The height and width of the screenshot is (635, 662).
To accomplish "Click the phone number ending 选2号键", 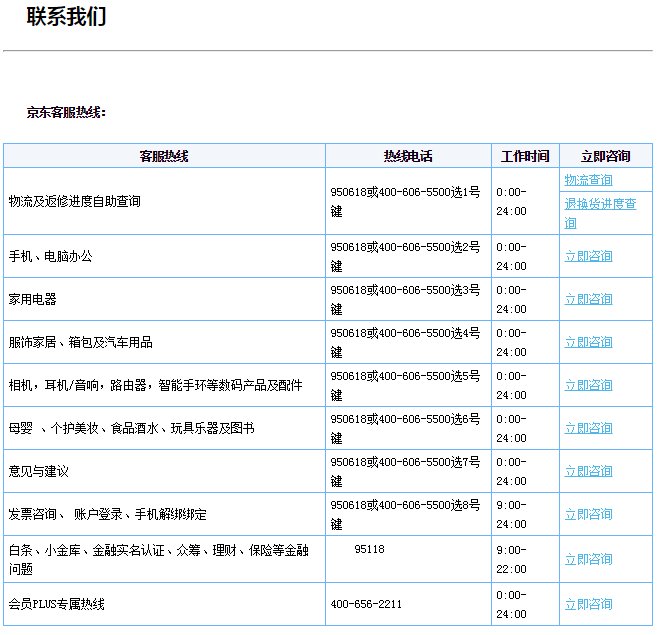I will click(405, 256).
